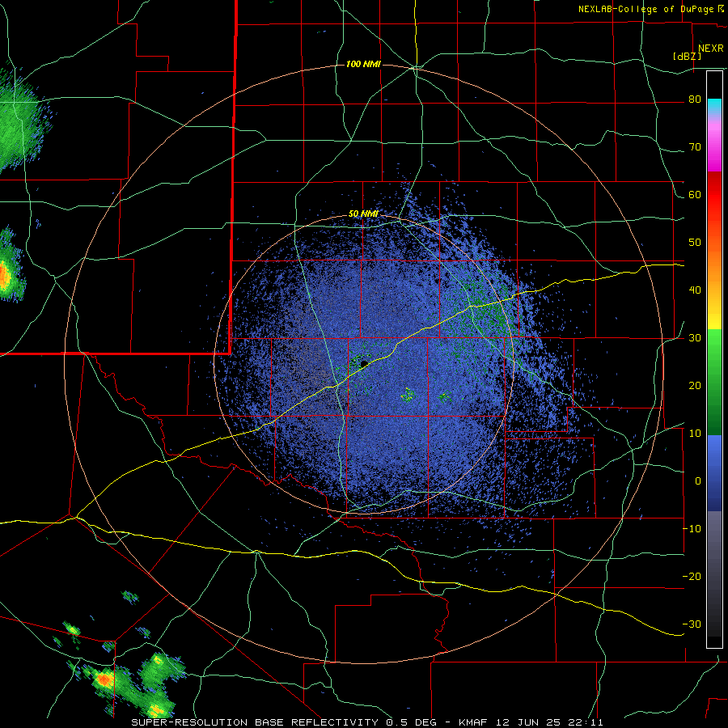This screenshot has width=728, height=728.
Task: Click the 50 NMI range ring label
Action: [363, 214]
